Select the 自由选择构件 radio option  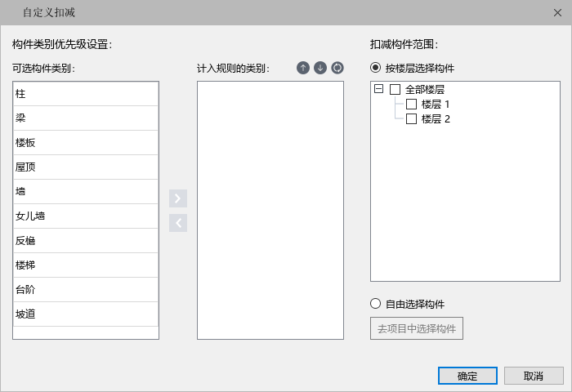[x=375, y=304]
